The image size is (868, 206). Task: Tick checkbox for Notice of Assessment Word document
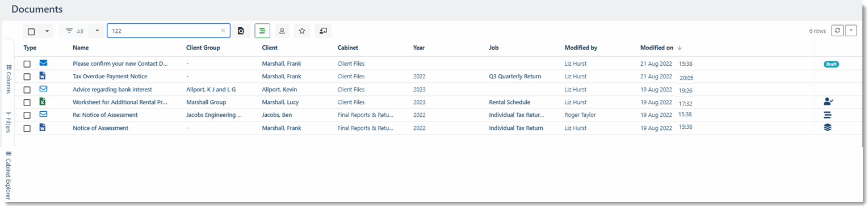(27, 128)
